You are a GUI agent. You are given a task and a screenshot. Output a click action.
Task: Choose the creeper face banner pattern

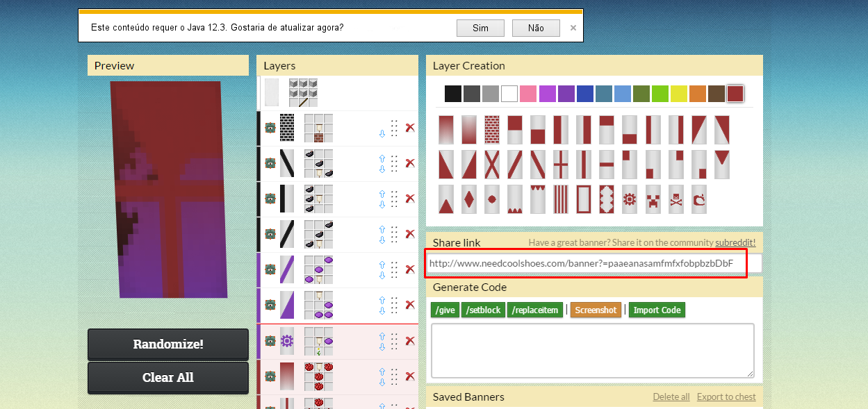pyautogui.click(x=653, y=199)
